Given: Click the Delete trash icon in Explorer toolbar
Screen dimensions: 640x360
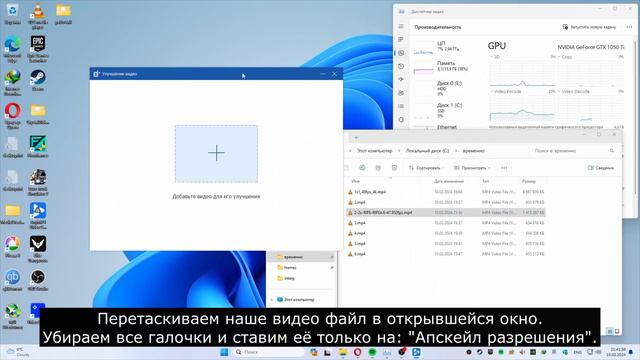Looking at the screenshot, I should pyautogui.click(x=394, y=168).
